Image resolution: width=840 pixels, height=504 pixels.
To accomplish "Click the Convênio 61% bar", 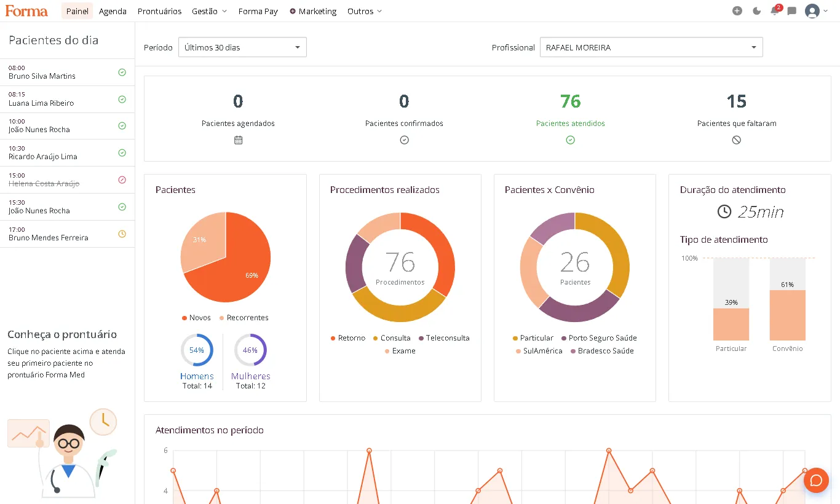I will (x=787, y=315).
